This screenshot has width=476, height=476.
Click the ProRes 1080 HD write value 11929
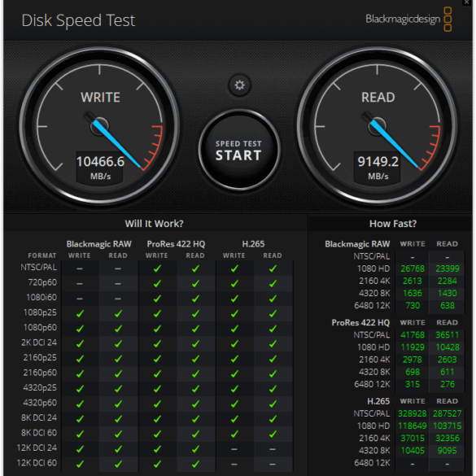[x=413, y=347]
